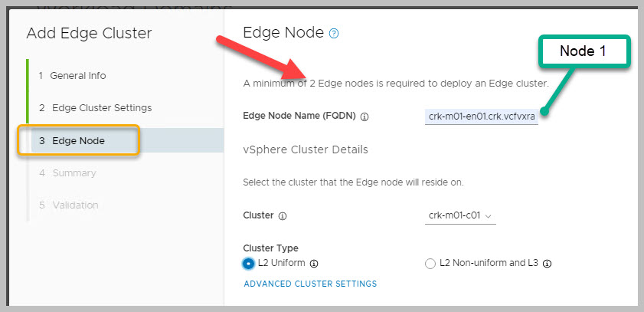Screen dimensions: 644x312
Task: Click step 4 Summary
Action: 67,173
